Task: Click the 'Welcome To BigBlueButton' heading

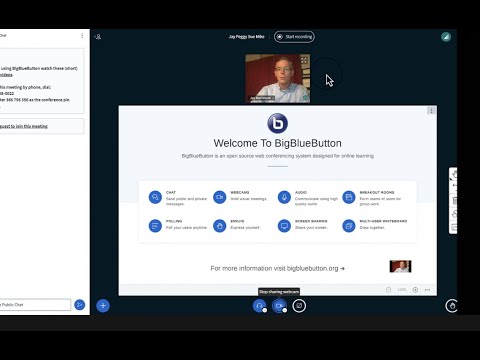Action: [x=278, y=143]
